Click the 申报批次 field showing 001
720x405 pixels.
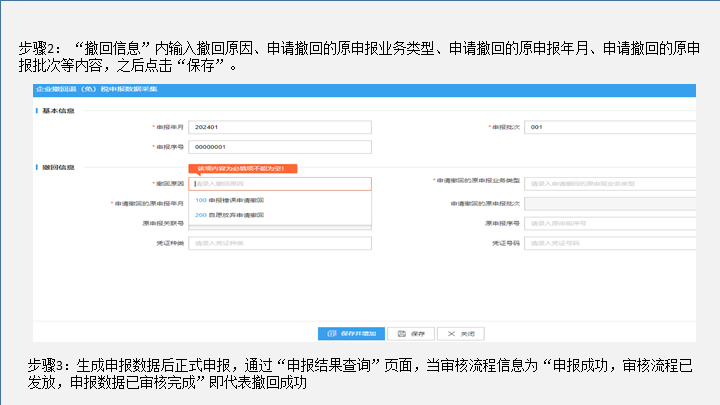click(x=610, y=127)
